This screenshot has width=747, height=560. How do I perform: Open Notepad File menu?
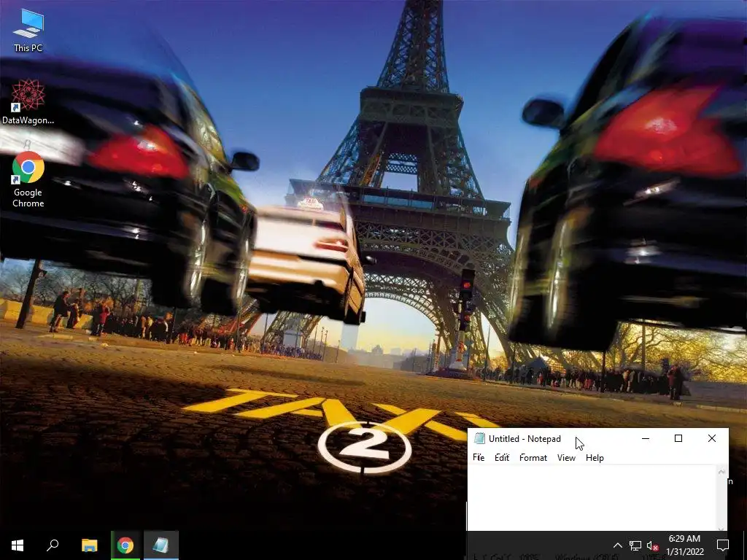[x=479, y=458]
